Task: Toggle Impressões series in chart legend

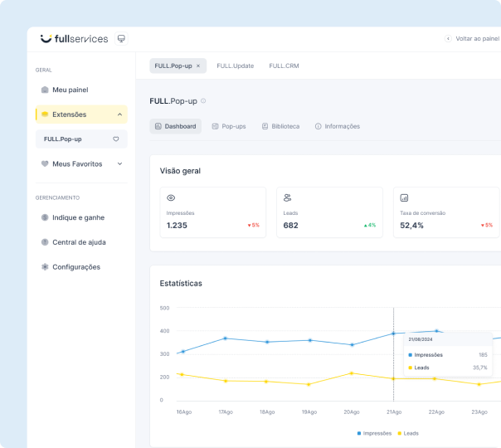Action: pyautogui.click(x=374, y=433)
